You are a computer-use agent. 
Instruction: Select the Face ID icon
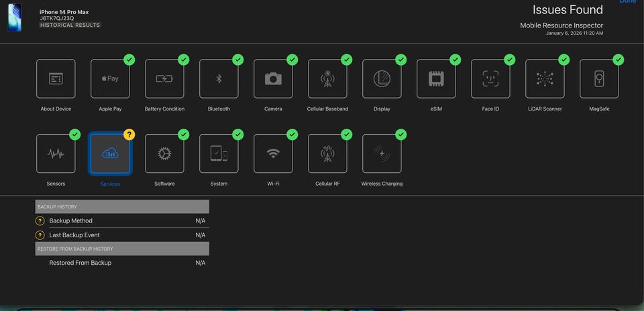tap(490, 79)
